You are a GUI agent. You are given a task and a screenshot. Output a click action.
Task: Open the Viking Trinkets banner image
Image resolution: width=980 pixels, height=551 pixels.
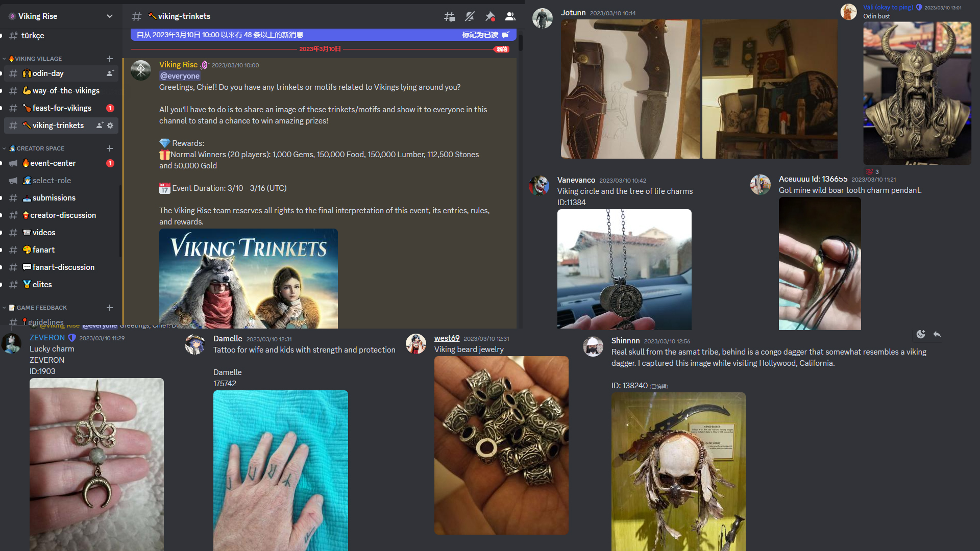248,279
